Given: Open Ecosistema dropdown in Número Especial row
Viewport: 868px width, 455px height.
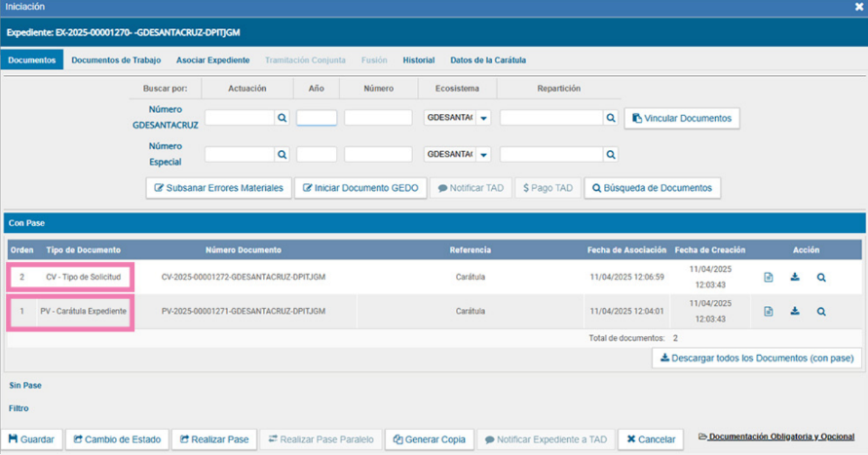Looking at the screenshot, I should [483, 154].
